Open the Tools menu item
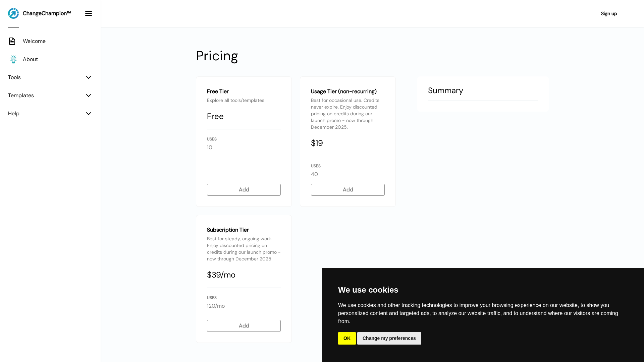 pyautogui.click(x=14, y=77)
